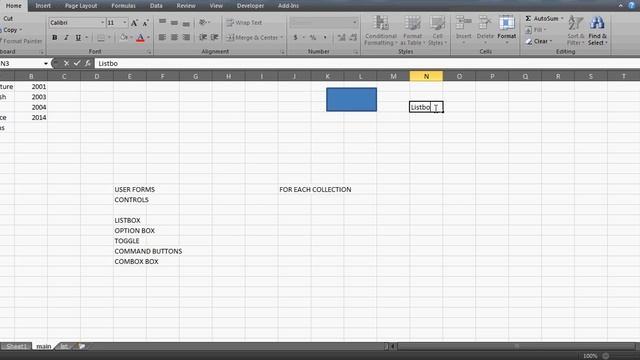Switch to the Developer tab
This screenshot has width=640, height=360.
pos(250,6)
